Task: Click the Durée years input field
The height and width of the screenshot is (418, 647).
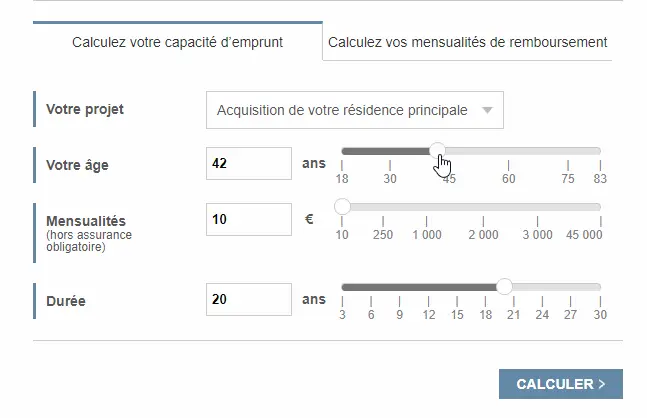Action: [x=248, y=298]
